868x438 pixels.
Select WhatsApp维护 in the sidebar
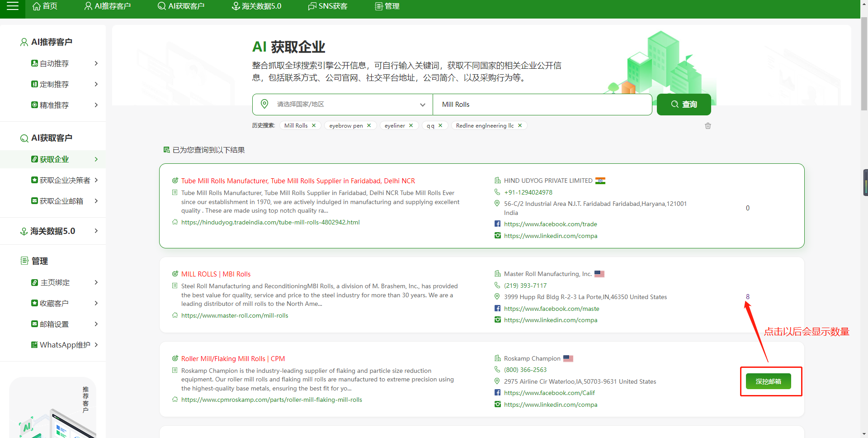pyautogui.click(x=65, y=345)
